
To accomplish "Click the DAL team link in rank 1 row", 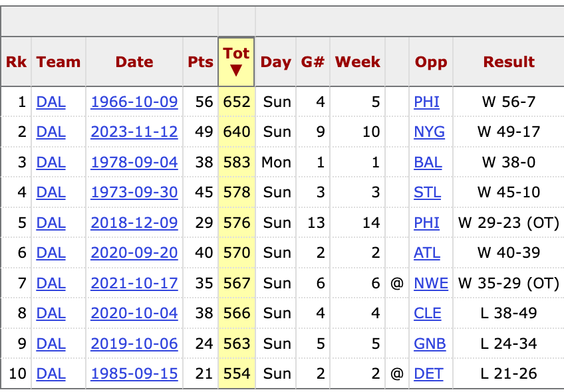I will pyautogui.click(x=51, y=102).
